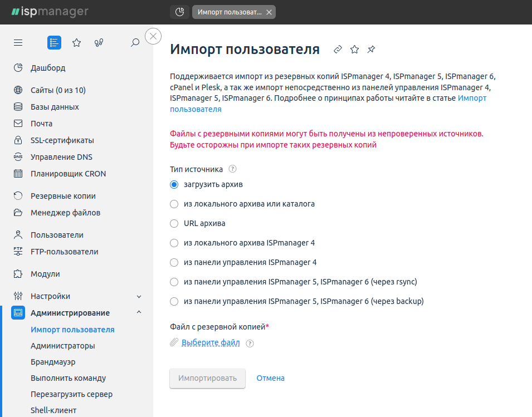Open Администраторы submenu item

63,346
